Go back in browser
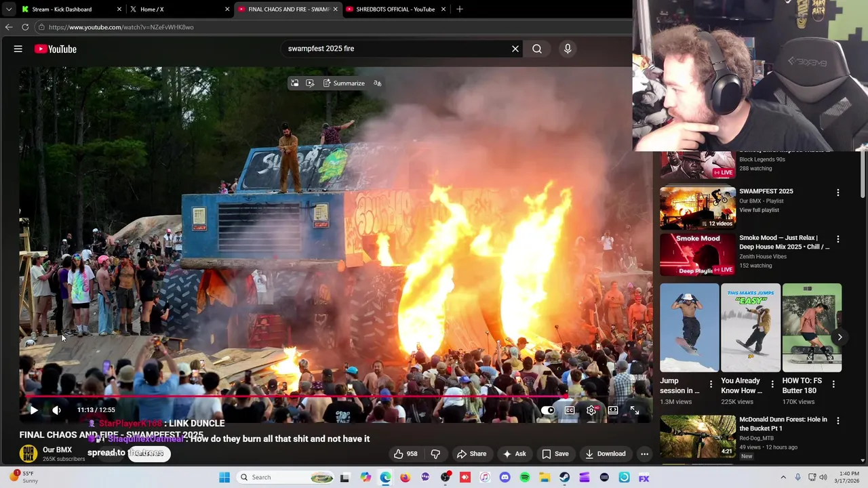Viewport: 868px width, 488px height. (9, 27)
